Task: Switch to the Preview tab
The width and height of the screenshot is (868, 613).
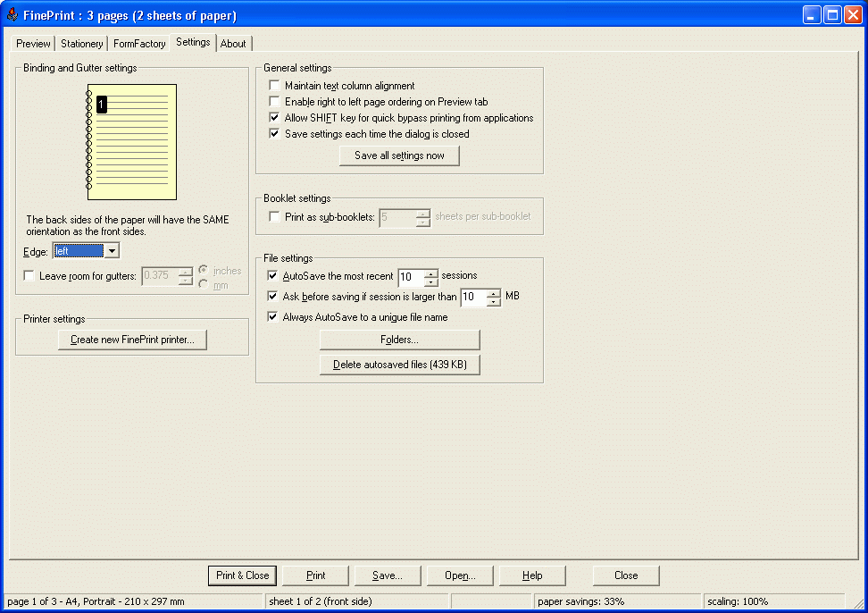Action: [x=32, y=43]
